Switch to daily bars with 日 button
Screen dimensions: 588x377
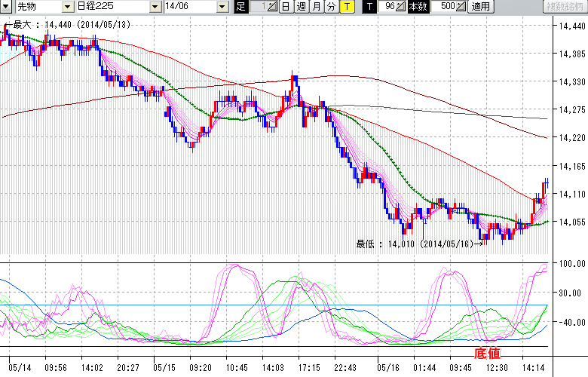pyautogui.click(x=286, y=7)
